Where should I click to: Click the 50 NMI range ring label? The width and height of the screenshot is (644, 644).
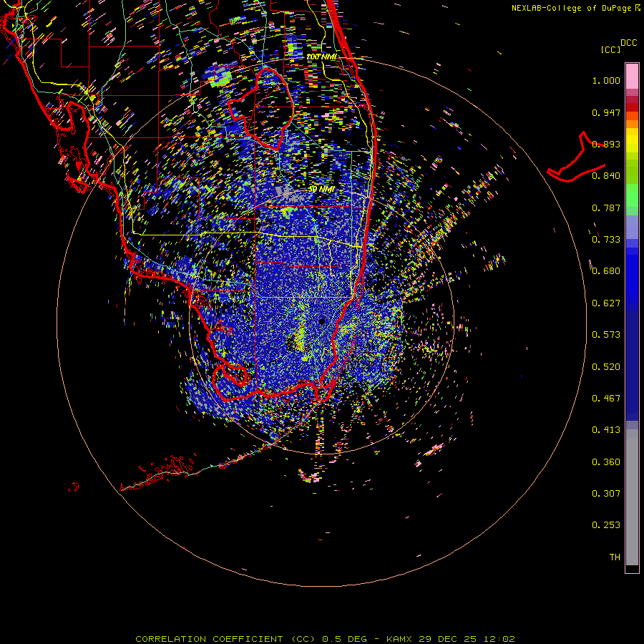coord(321,190)
